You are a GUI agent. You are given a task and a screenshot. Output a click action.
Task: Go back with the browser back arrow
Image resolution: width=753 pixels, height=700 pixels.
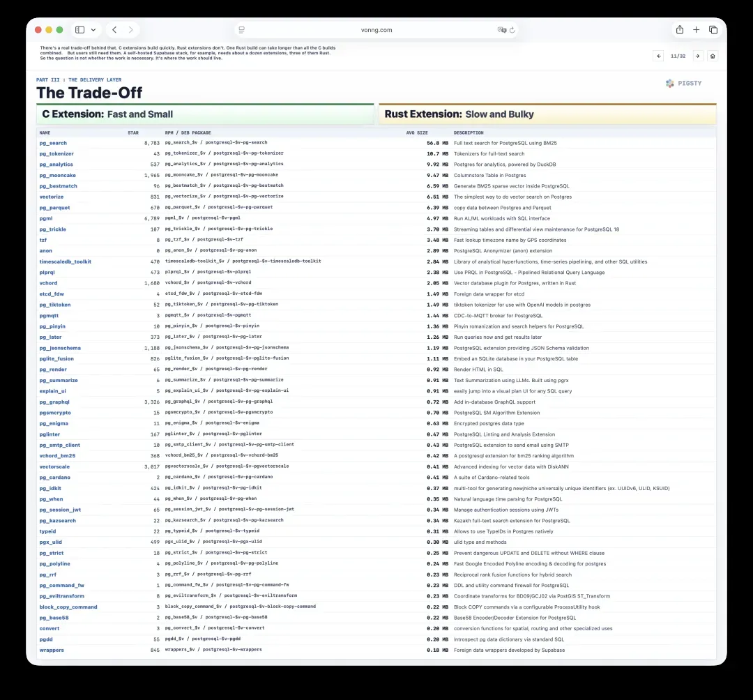click(114, 30)
